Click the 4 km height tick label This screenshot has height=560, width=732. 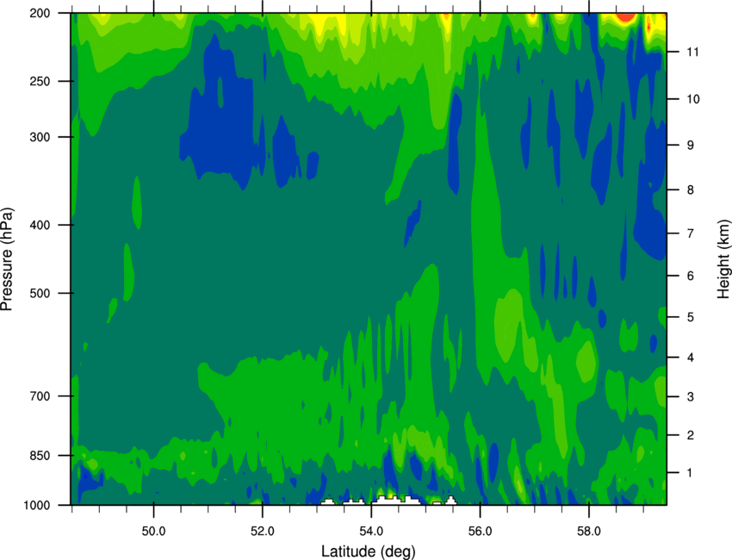coord(691,358)
